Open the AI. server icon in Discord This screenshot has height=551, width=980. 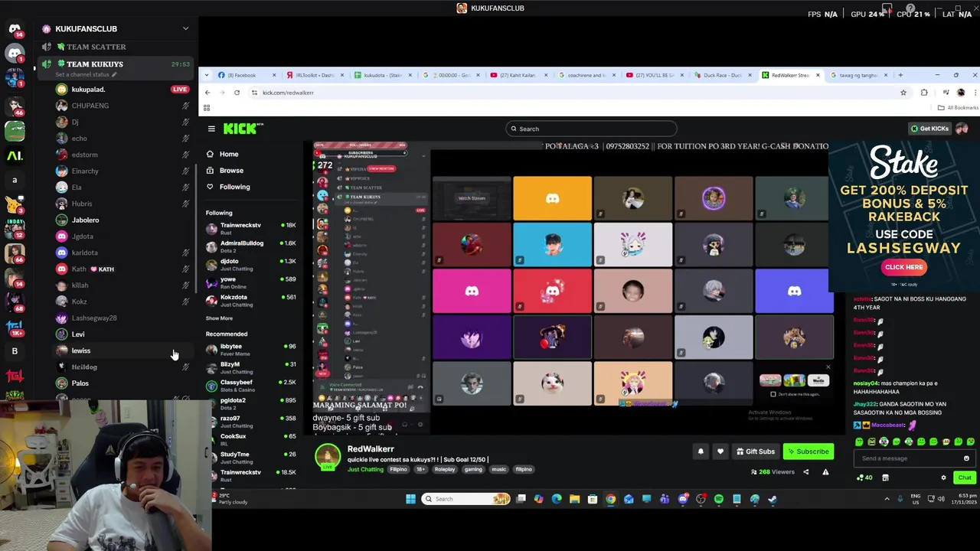click(15, 155)
